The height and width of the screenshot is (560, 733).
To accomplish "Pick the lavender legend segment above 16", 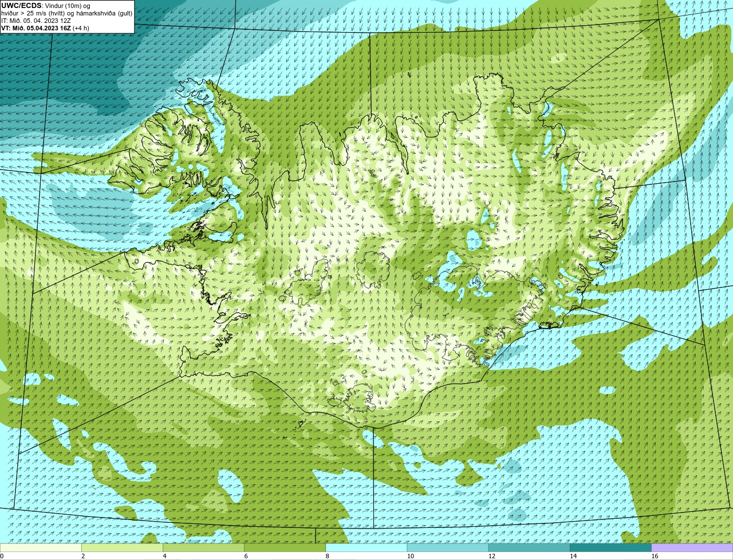I will click(x=692, y=548).
